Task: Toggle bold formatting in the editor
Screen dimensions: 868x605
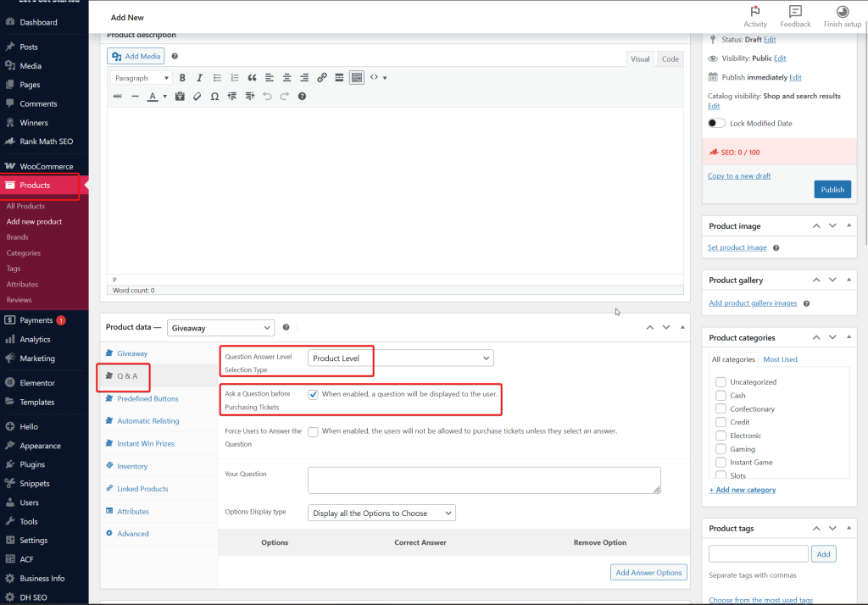Action: [182, 78]
